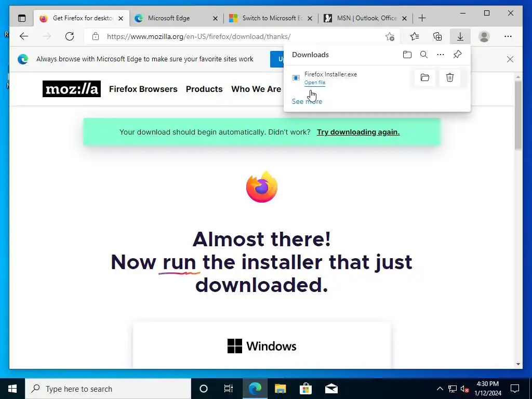Dismiss the Edge browse banner
532x399 pixels.
click(x=510, y=59)
